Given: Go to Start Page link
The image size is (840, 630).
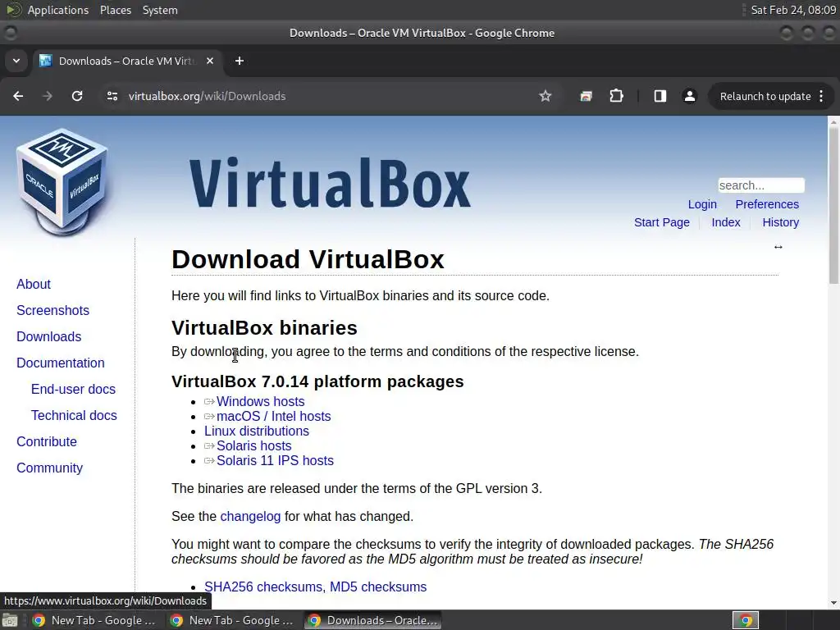Looking at the screenshot, I should (662, 222).
